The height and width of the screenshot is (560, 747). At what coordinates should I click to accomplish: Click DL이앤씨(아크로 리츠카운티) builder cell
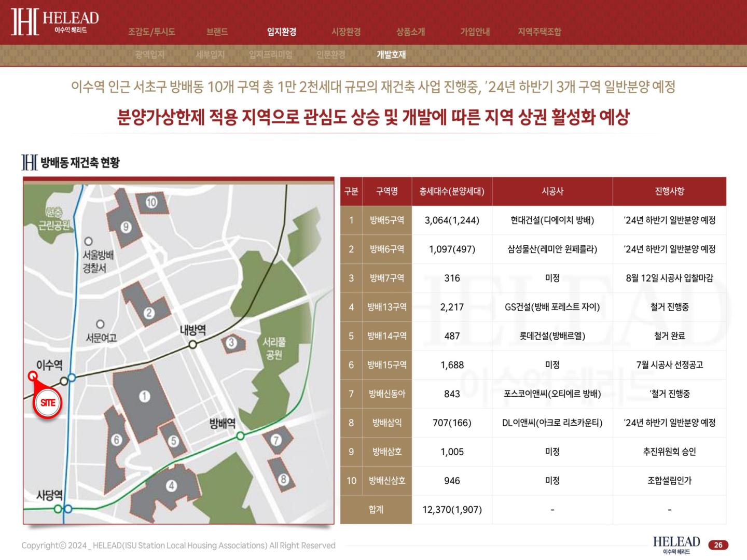[552, 423]
